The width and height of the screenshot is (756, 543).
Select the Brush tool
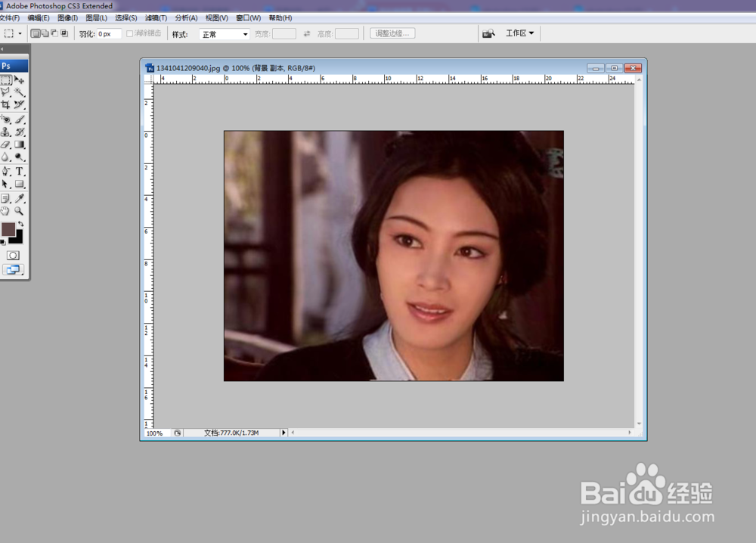20,119
